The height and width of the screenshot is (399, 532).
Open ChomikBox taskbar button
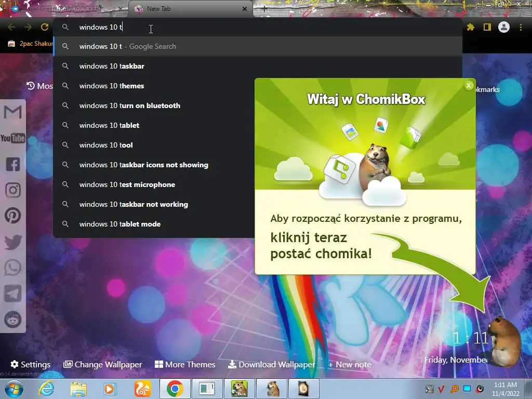239,389
